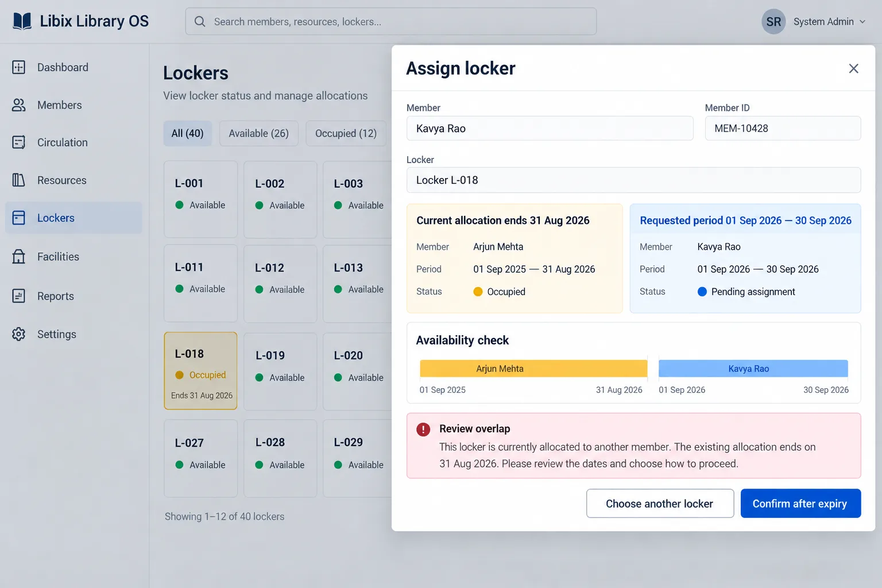Screen dimensions: 882x588
Task: Click the Requested period heading text
Action: [x=746, y=220]
